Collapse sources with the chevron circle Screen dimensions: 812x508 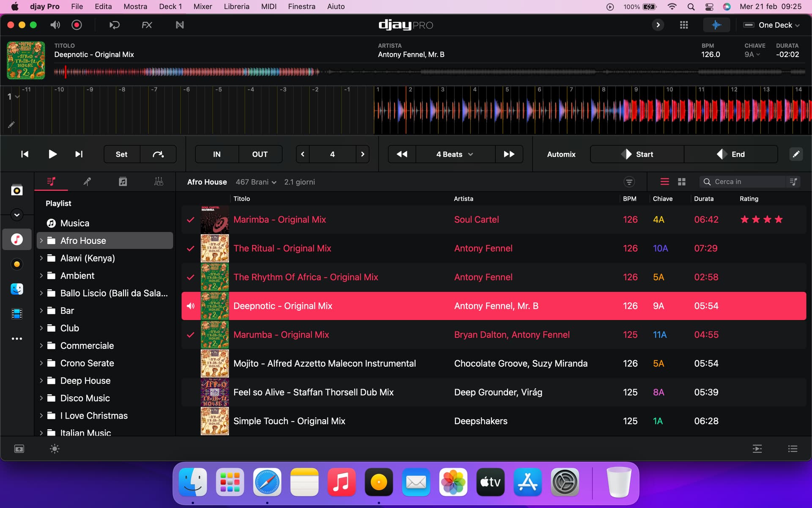(17, 215)
